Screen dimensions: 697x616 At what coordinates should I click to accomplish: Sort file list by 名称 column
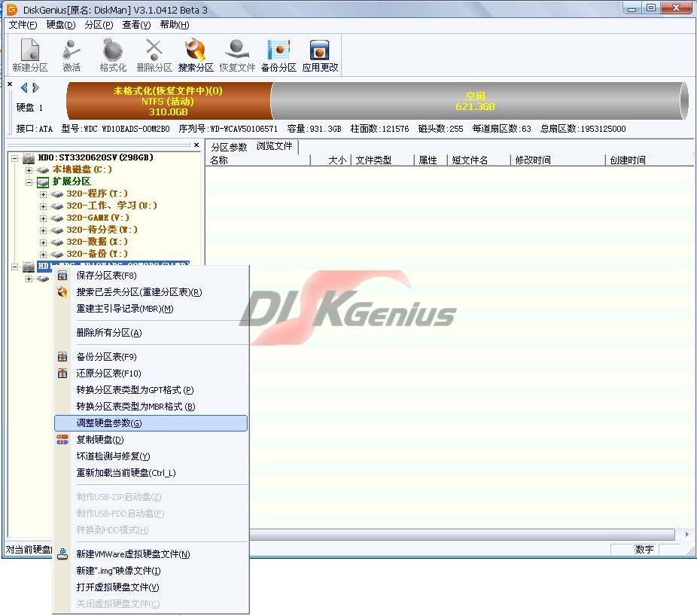tap(258, 160)
